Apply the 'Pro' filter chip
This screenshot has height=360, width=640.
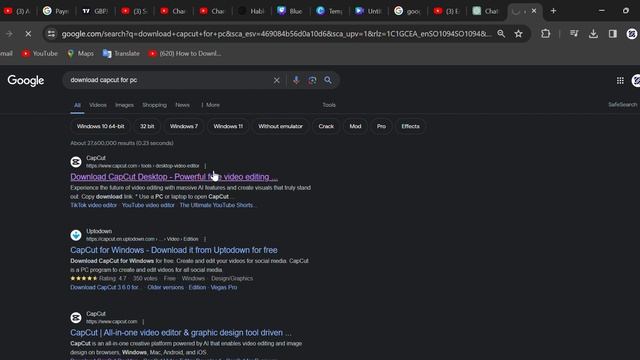(x=381, y=127)
